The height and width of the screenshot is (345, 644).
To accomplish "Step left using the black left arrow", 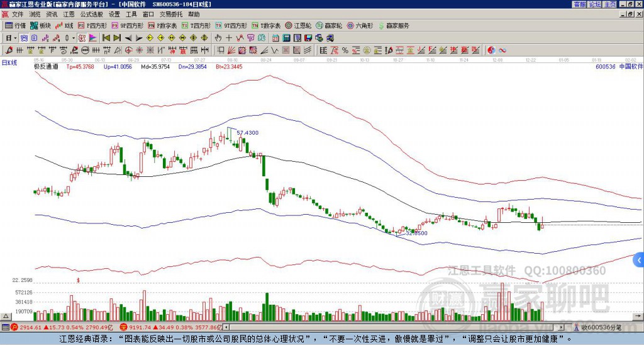I will [128, 38].
